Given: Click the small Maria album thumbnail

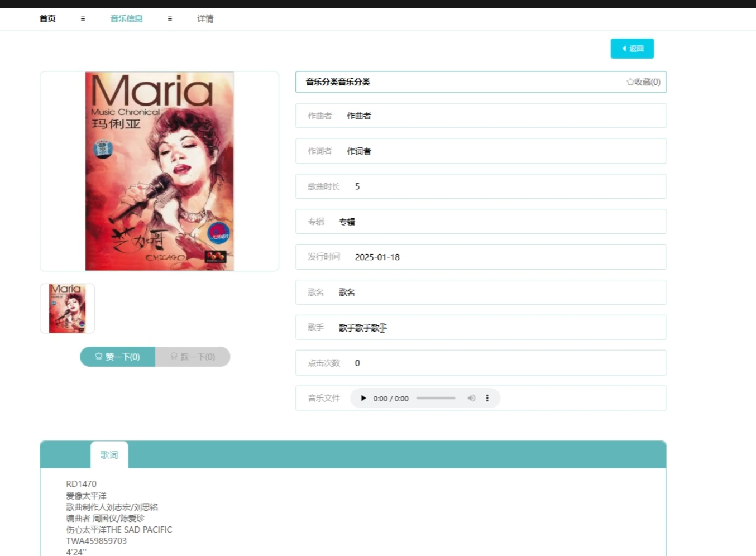Looking at the screenshot, I should point(68,308).
